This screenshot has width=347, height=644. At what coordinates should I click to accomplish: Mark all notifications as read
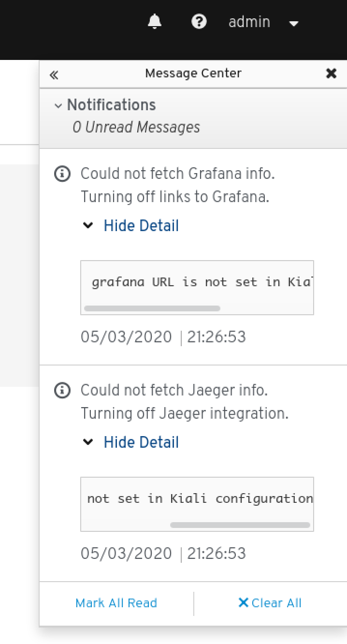click(x=116, y=602)
